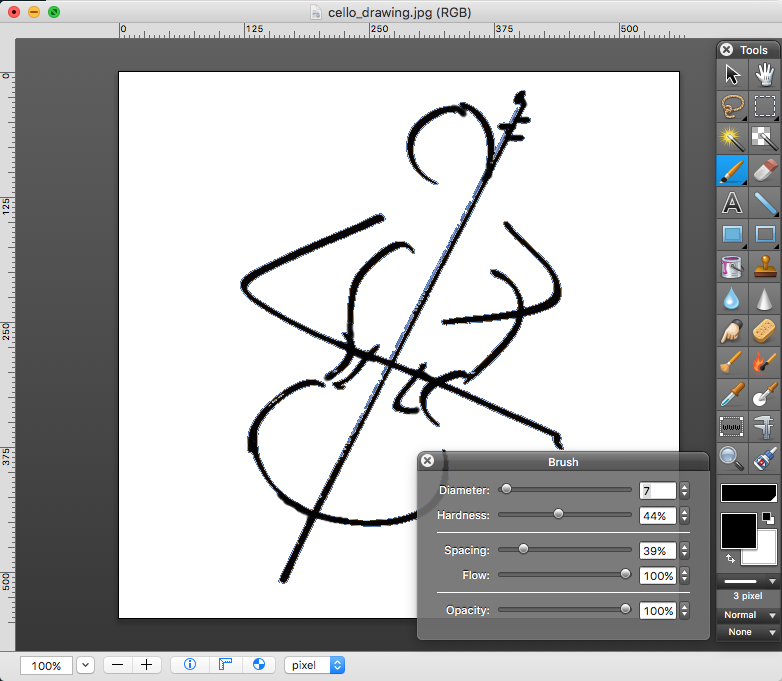This screenshot has width=782, height=681.
Task: Zoom in with the plus button
Action: (146, 665)
